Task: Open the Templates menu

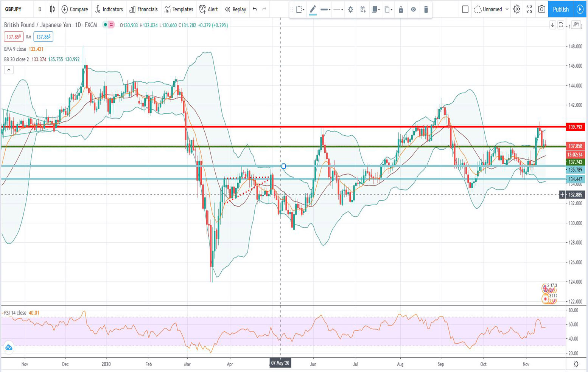Action: pyautogui.click(x=178, y=9)
